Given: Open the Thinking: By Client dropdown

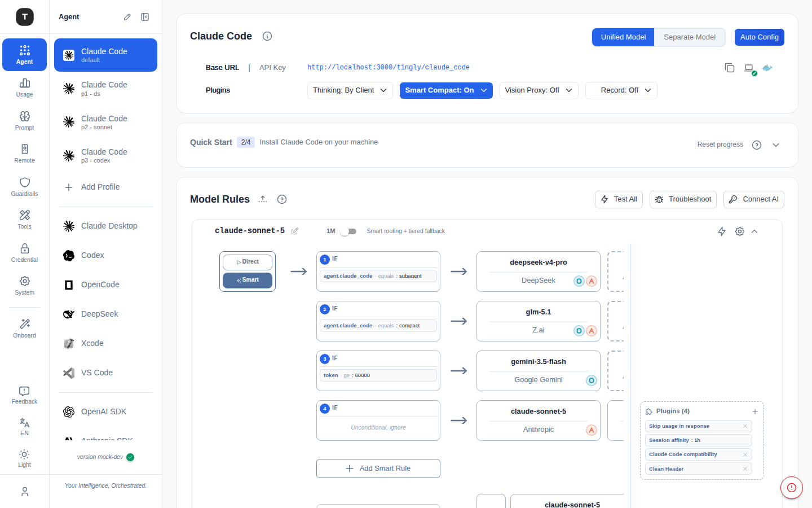Looking at the screenshot, I should click(x=350, y=90).
